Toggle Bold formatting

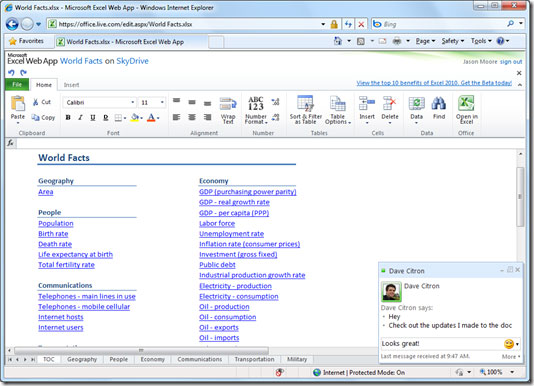[x=68, y=118]
